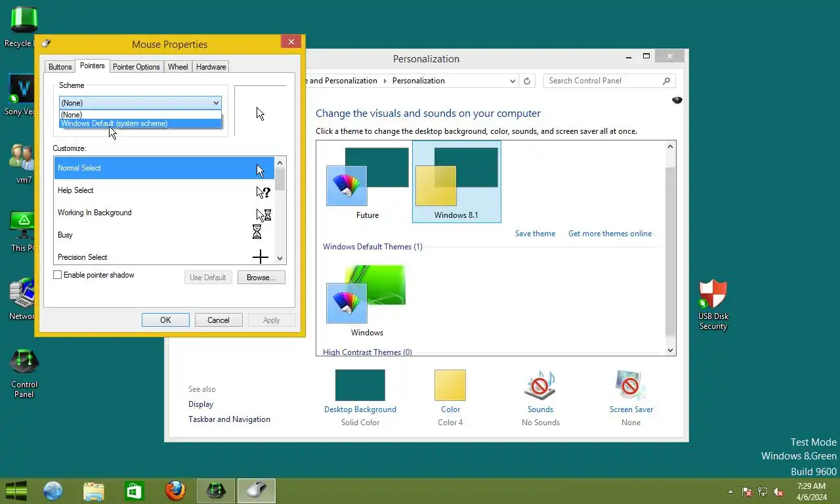Screen dimensions: 840x504
Task: Click the pointer list scroll down arrow
Action: pyautogui.click(x=280, y=259)
